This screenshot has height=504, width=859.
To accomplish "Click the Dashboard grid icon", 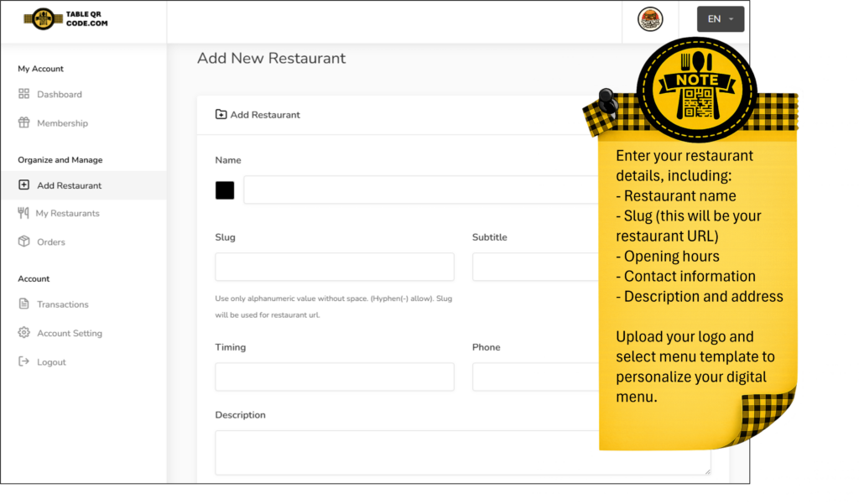I will 23,95.
